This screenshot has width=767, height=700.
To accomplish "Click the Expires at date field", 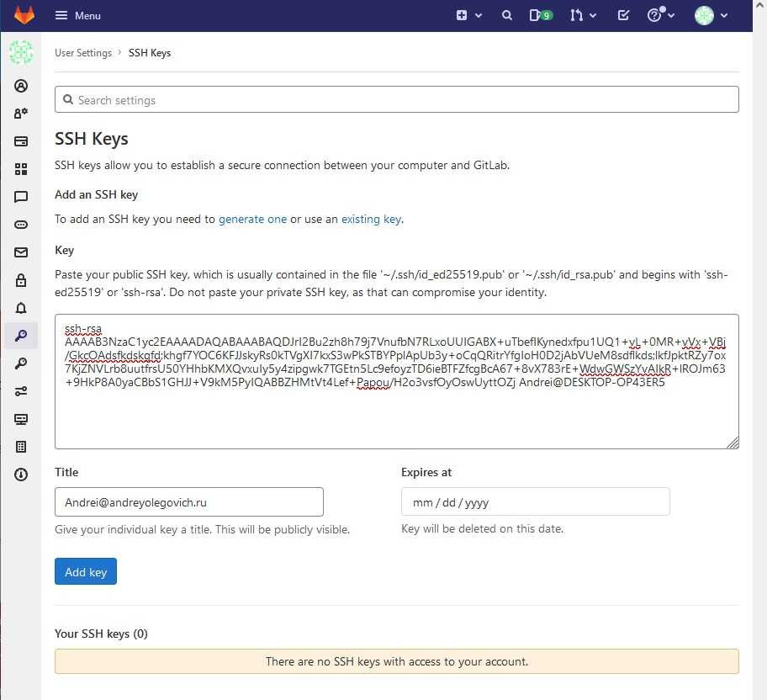I will (535, 502).
